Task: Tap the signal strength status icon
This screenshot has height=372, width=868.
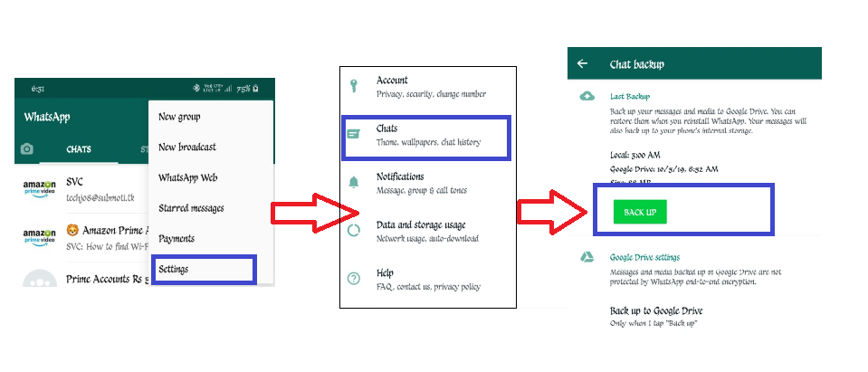Action: 228,88
